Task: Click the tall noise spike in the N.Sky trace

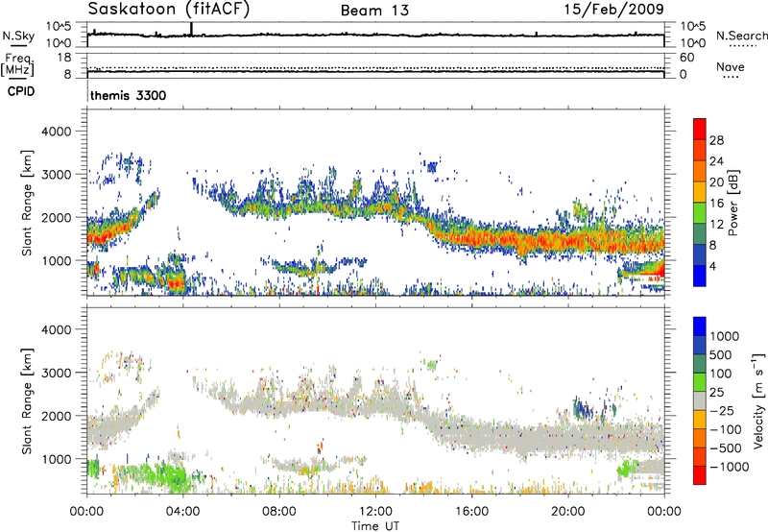Action: pos(191,29)
